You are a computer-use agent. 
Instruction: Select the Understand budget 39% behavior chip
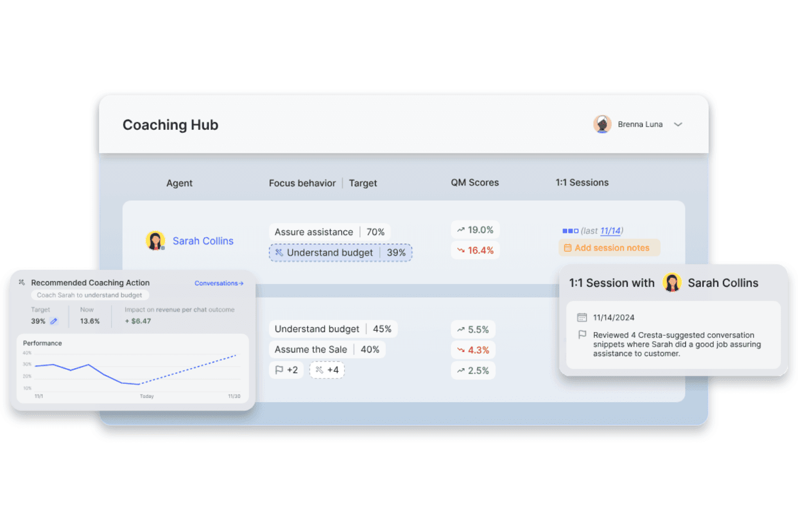click(340, 252)
